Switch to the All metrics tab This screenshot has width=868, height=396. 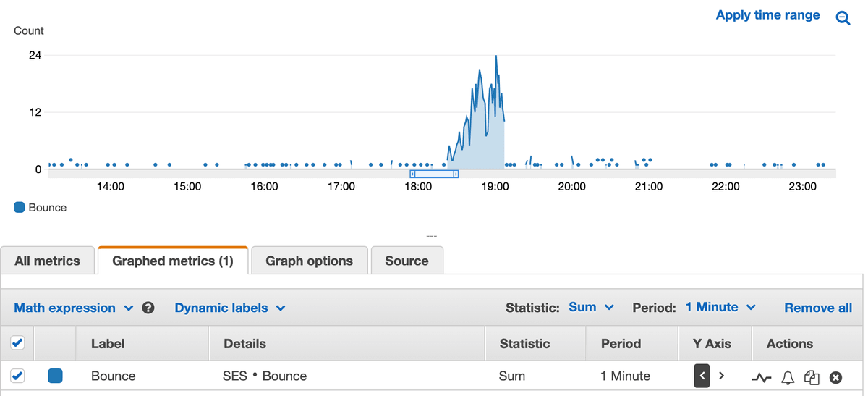[x=47, y=261]
